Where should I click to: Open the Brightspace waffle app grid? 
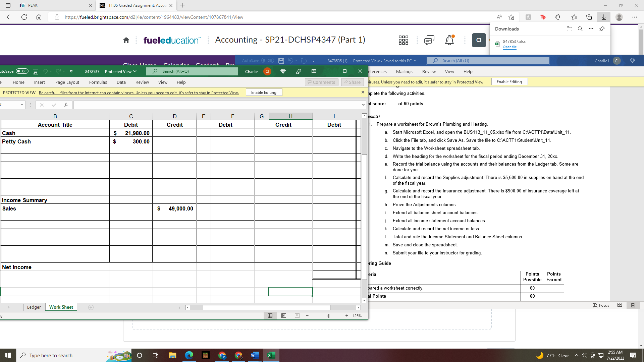click(x=404, y=40)
